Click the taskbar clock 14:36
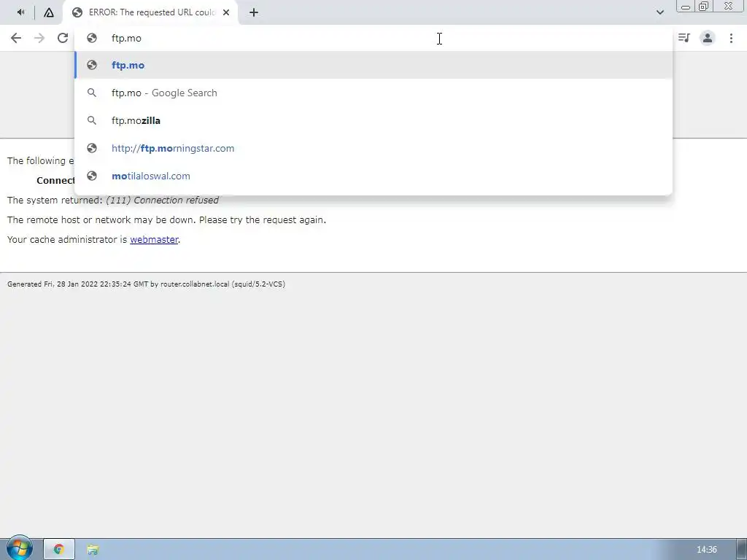Image resolution: width=747 pixels, height=560 pixels. pyautogui.click(x=706, y=550)
